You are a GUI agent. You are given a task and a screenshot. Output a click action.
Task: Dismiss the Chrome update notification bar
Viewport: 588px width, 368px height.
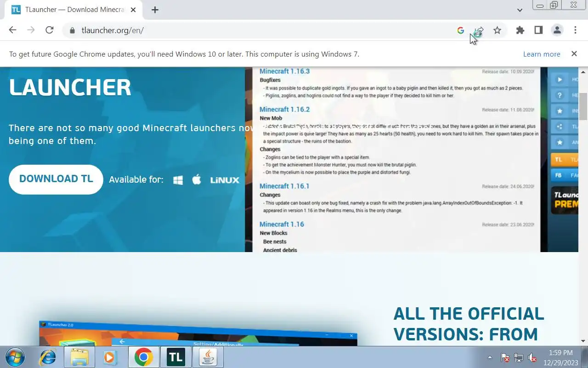tap(574, 54)
